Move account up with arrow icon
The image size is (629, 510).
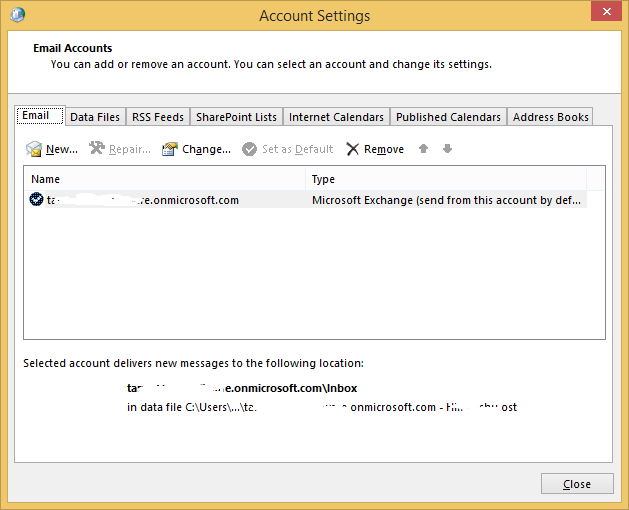tap(423, 149)
